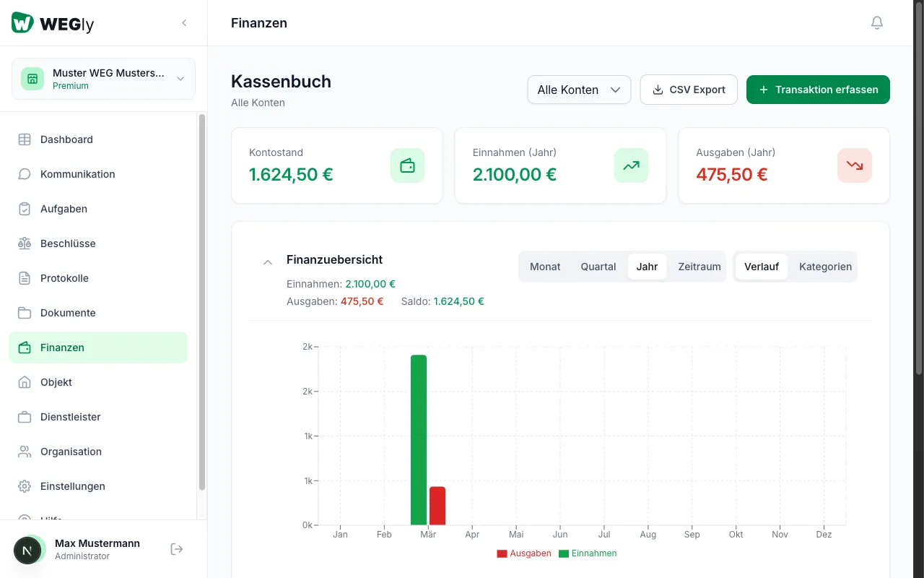Image resolution: width=924 pixels, height=578 pixels.
Task: Open Dokumente in the sidebar
Action: tap(68, 313)
